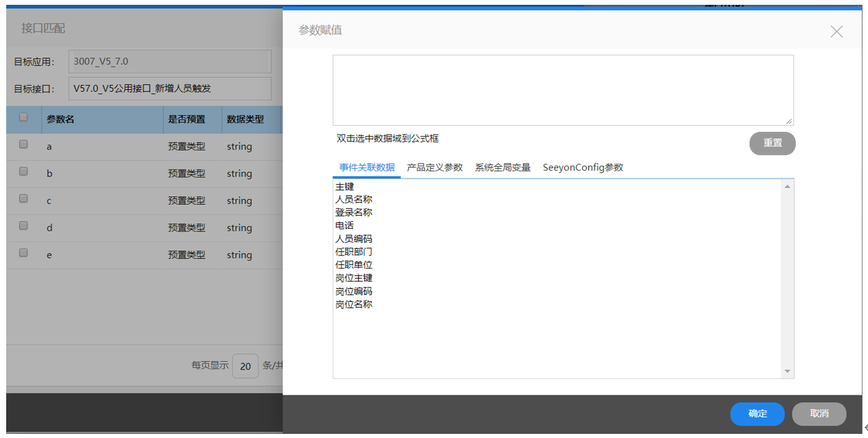Check the checkbox for parameter c
Viewport: 868px width, 438px height.
pos(23,199)
